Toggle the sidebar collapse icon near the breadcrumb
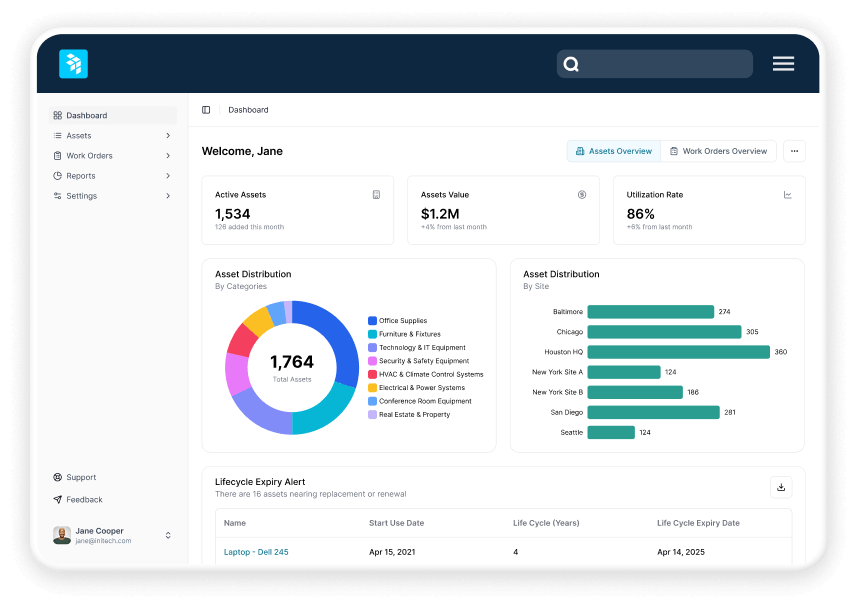The image size is (858, 611). pos(206,109)
